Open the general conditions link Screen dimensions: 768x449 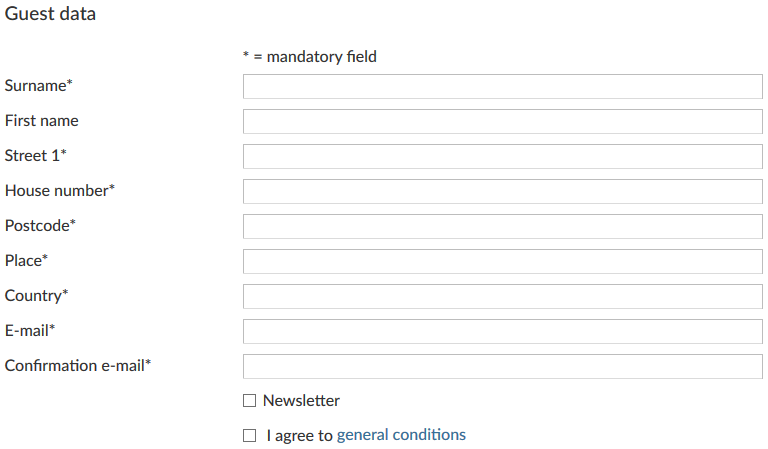click(x=401, y=435)
